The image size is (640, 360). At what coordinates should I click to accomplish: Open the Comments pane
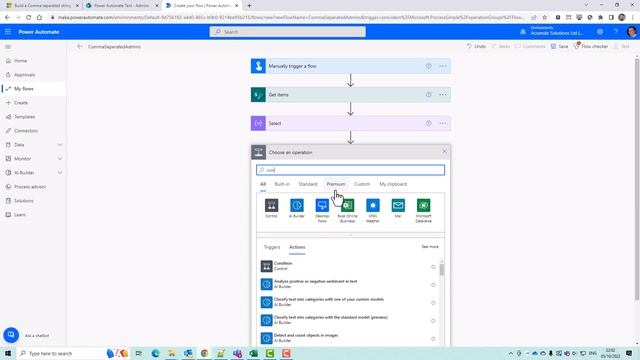coord(530,47)
